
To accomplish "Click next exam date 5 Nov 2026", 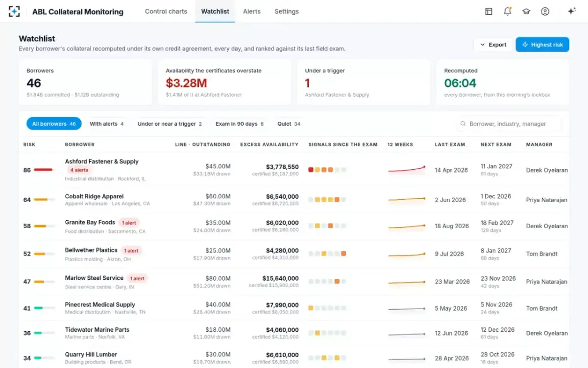I will [x=496, y=305].
